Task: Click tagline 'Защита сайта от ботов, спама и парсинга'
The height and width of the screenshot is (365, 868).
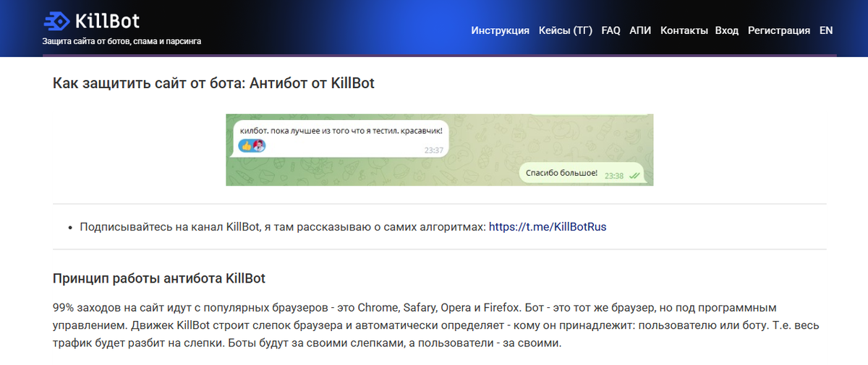Action: point(122,41)
